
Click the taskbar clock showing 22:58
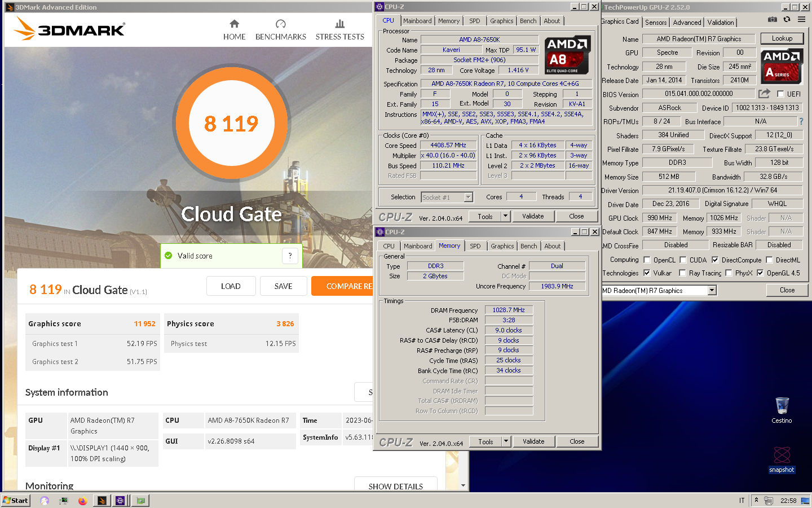pyautogui.click(x=788, y=501)
